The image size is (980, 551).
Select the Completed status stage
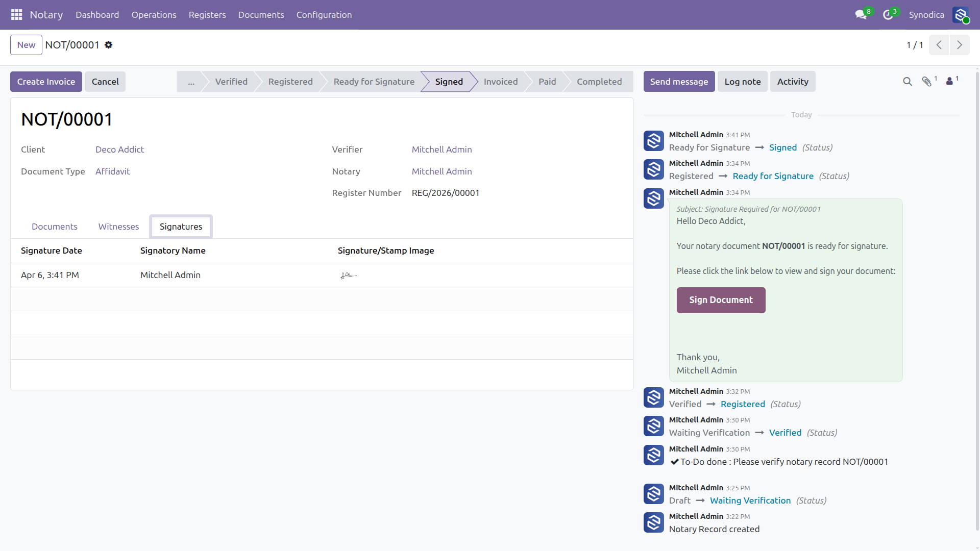599,82
